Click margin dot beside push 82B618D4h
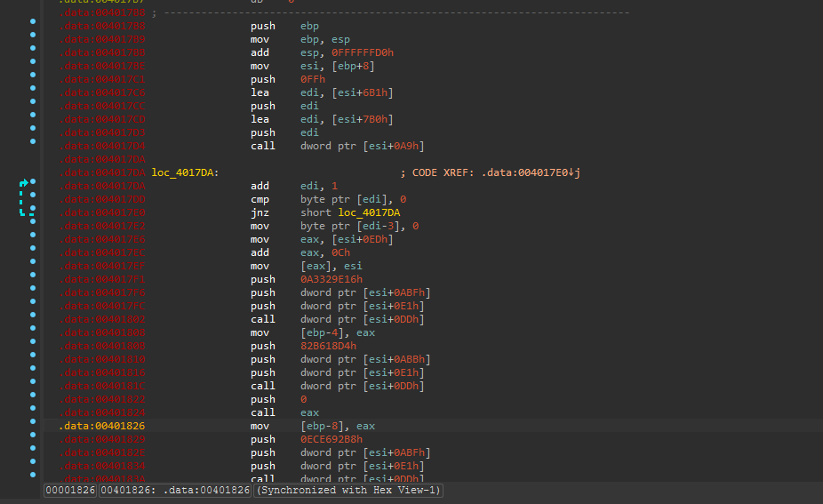The image size is (823, 504). 33,347
